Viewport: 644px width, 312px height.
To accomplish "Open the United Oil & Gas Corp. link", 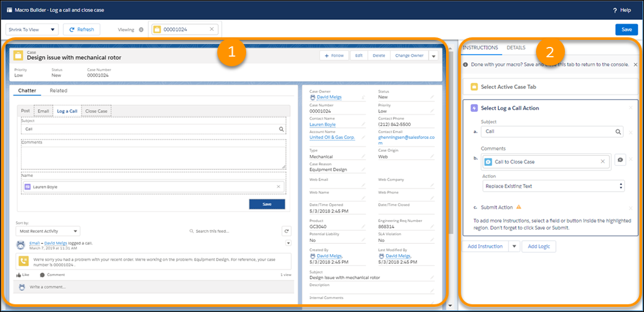I will click(x=332, y=137).
